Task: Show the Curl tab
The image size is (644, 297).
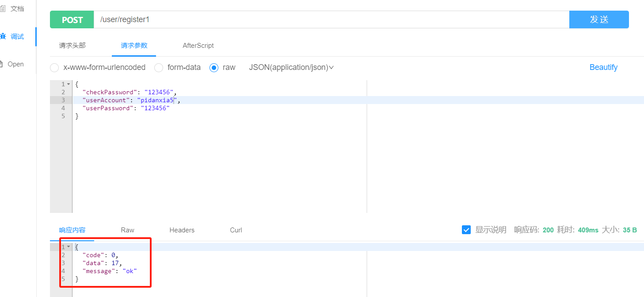Action: pyautogui.click(x=236, y=230)
